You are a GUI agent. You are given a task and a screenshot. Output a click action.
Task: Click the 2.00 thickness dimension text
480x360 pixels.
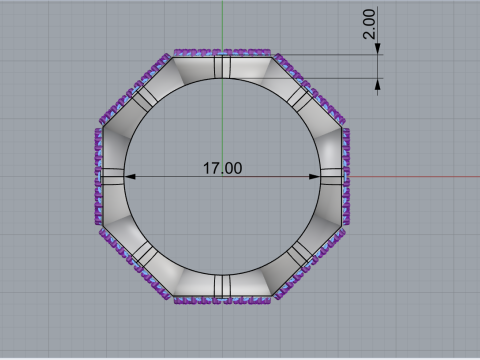pyautogui.click(x=369, y=24)
